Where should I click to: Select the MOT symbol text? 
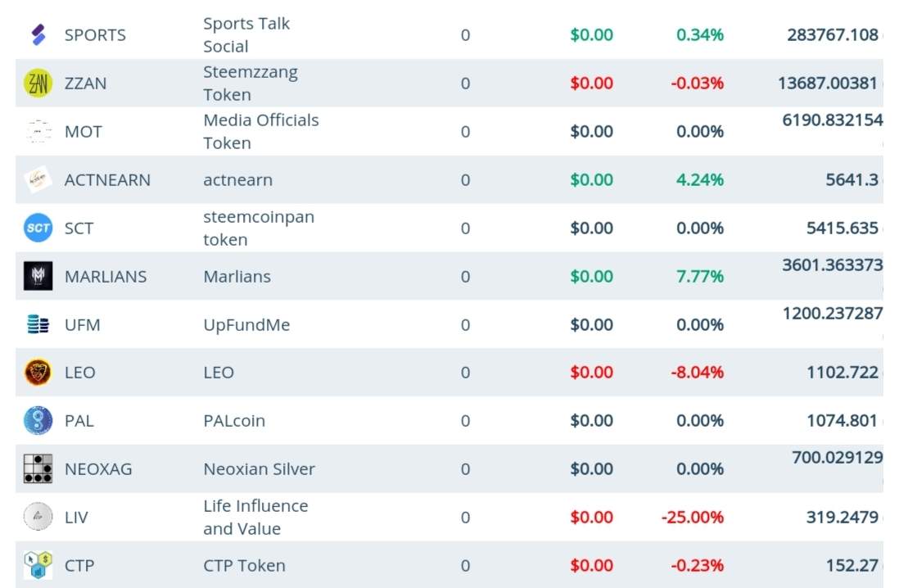tap(84, 132)
